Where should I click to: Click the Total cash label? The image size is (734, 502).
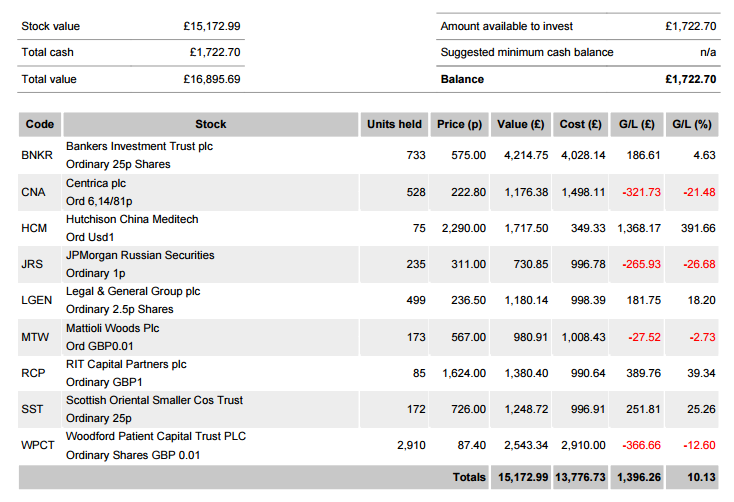click(x=47, y=52)
